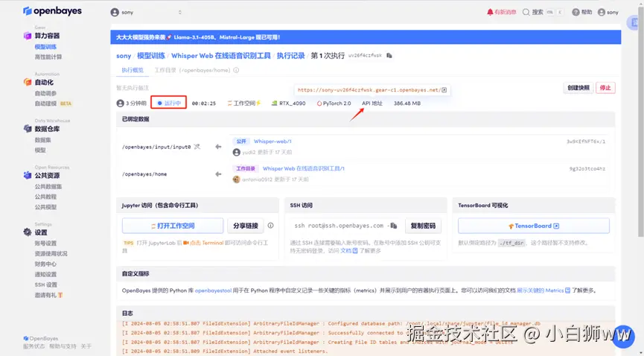
Task: Click the floating chat widget in the top-right corner
Action: click(x=634, y=22)
